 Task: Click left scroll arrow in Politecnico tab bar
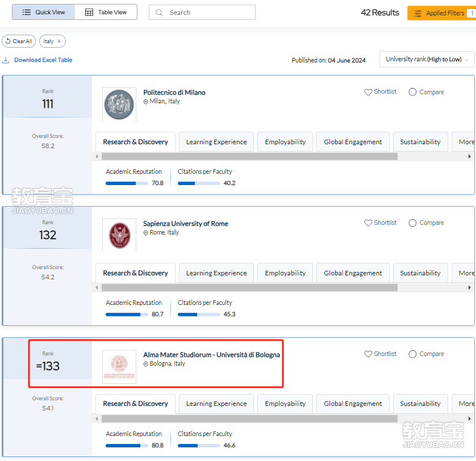(x=97, y=157)
